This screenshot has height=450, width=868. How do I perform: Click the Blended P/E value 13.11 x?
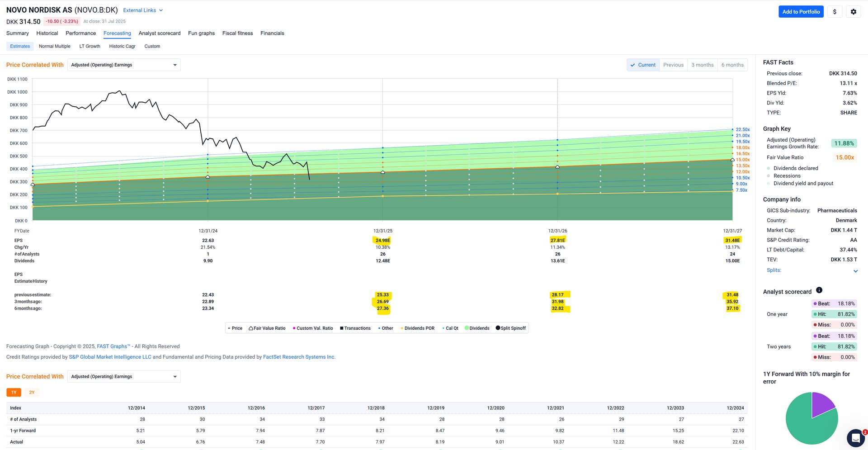pyautogui.click(x=848, y=83)
